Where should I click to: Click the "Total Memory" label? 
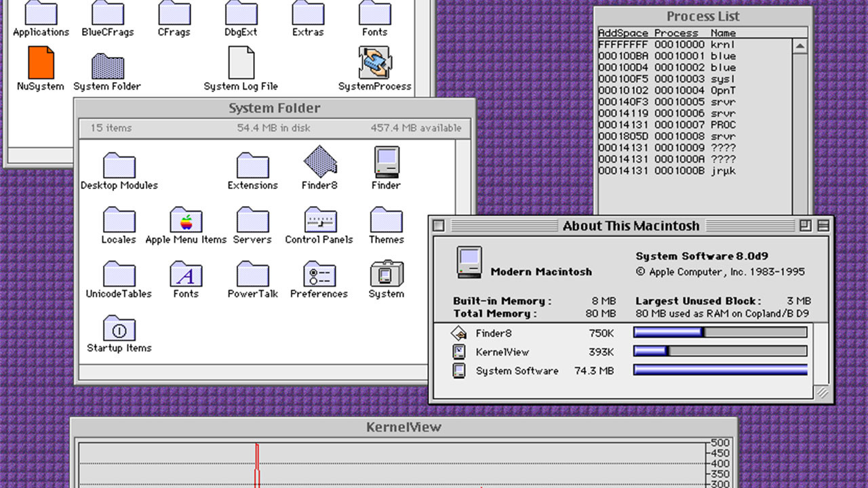(x=495, y=314)
